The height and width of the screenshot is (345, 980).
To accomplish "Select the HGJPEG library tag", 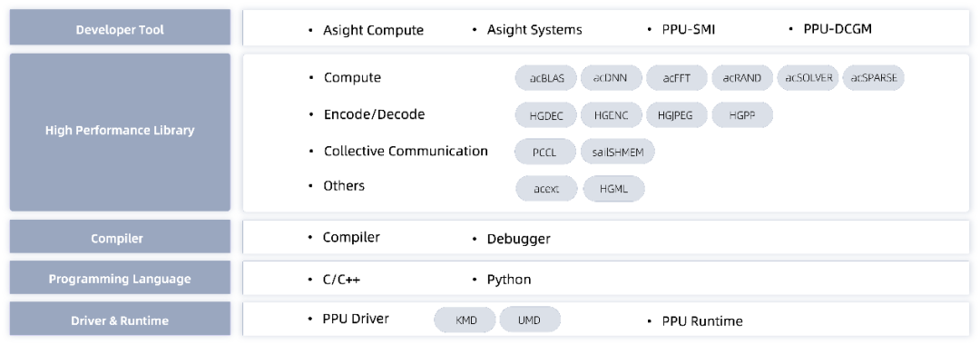I will (677, 115).
